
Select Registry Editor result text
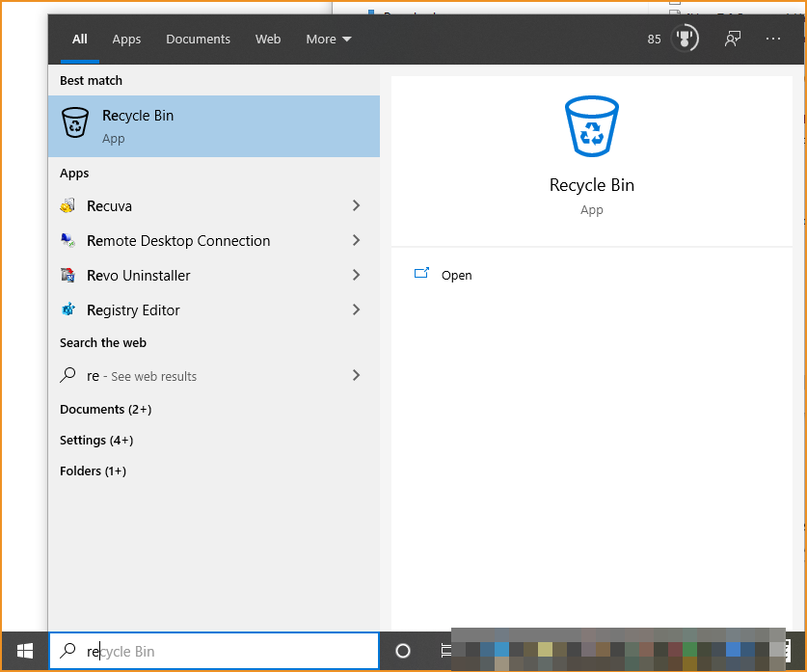click(x=133, y=310)
